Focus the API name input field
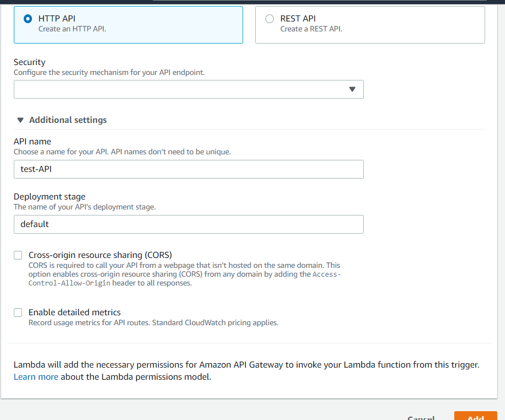The height and width of the screenshot is (420, 505). [189, 169]
